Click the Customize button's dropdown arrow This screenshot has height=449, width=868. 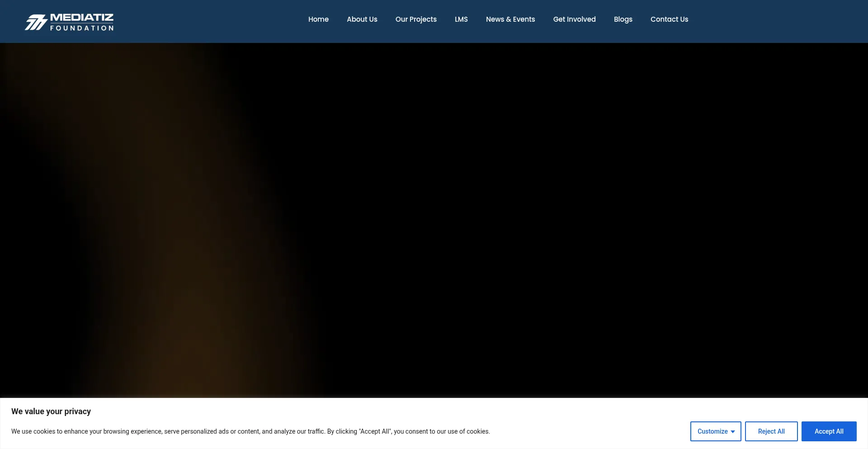[733, 432]
